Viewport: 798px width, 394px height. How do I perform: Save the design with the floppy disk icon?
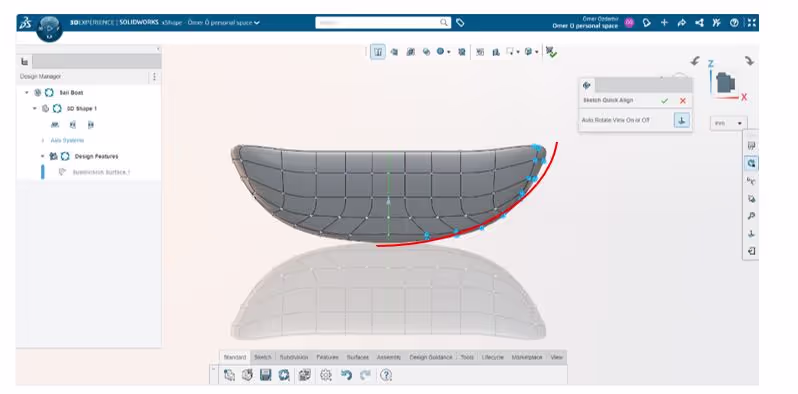coord(265,375)
